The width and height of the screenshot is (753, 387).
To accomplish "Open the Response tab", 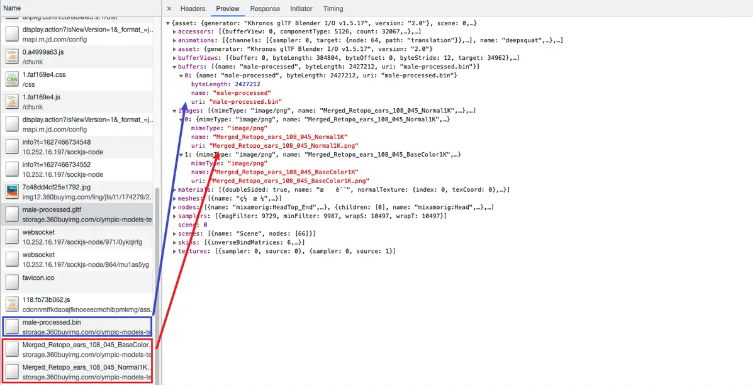I will 265,9.
